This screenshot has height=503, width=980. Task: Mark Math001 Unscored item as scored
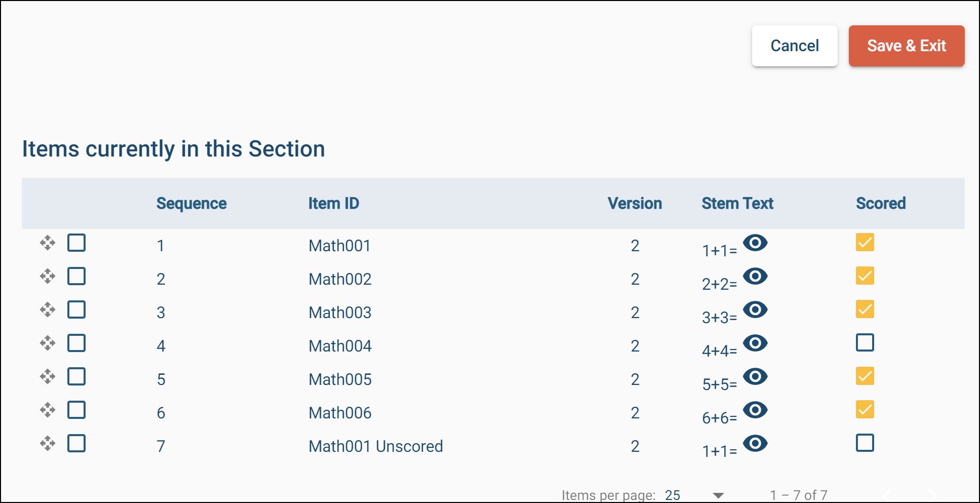click(x=865, y=443)
